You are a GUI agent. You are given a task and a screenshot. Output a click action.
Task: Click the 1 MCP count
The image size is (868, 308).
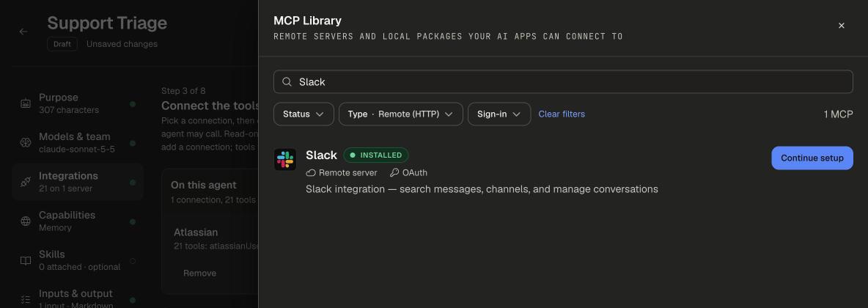coord(838,114)
